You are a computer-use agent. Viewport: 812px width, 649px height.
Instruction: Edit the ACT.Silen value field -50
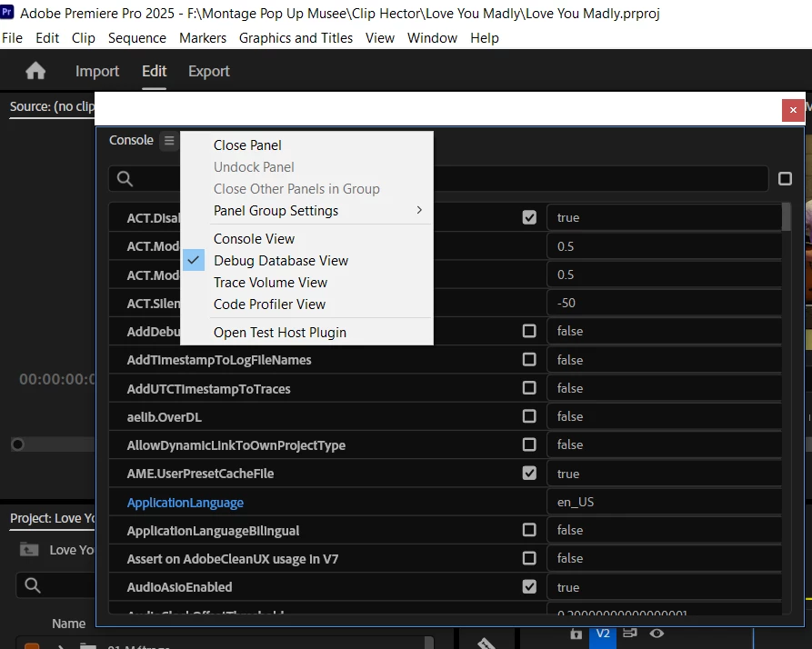click(664, 303)
